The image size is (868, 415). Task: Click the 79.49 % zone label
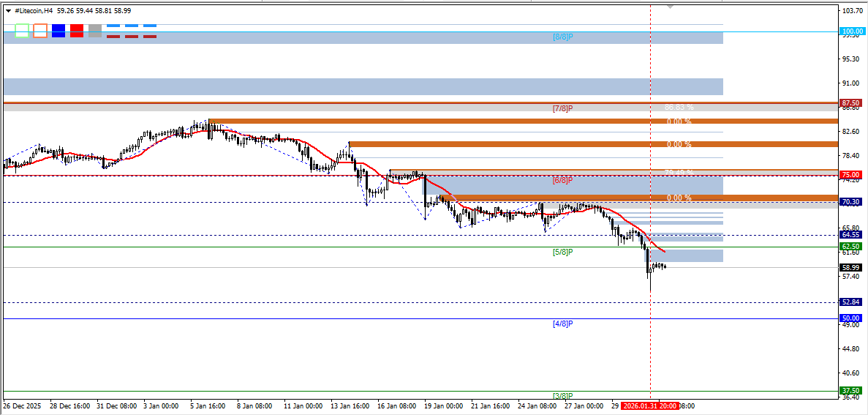coord(679,172)
